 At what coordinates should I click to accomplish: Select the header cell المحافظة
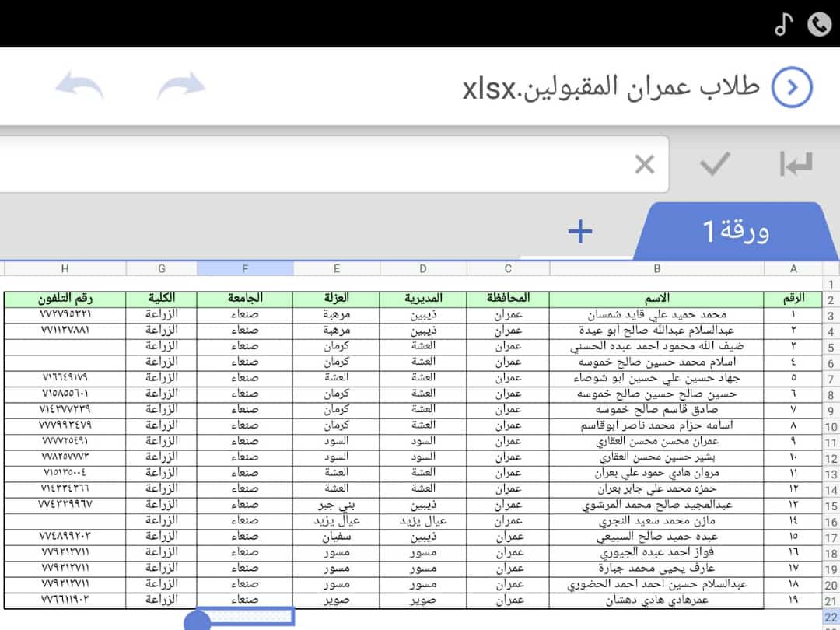pos(508,299)
